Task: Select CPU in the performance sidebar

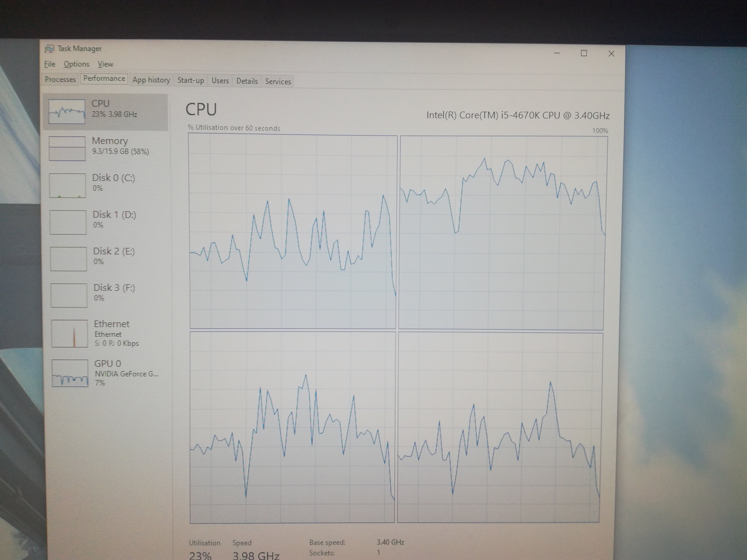Action: click(x=105, y=112)
